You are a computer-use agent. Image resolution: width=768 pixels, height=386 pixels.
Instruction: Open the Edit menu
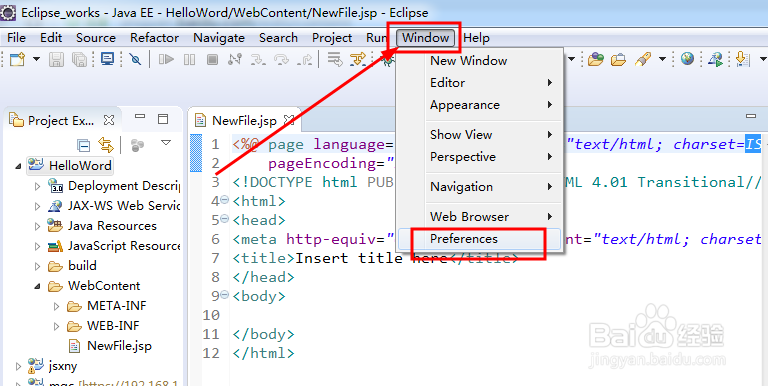pyautogui.click(x=51, y=38)
